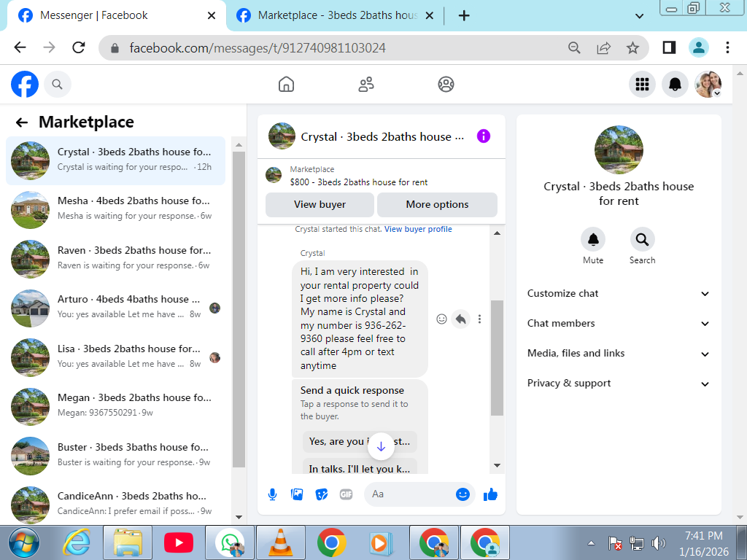Click the voice clip microphone icon

click(273, 494)
